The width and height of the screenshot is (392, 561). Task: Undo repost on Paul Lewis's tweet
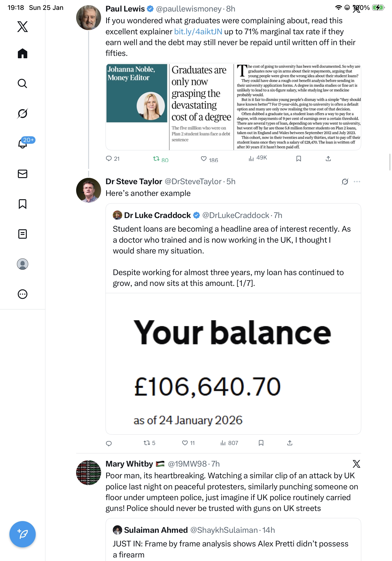(x=156, y=159)
